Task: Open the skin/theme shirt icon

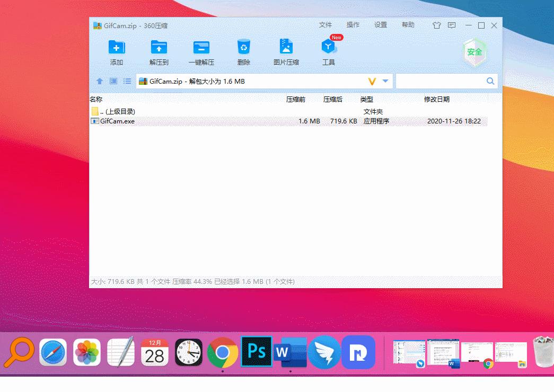Action: click(x=436, y=25)
